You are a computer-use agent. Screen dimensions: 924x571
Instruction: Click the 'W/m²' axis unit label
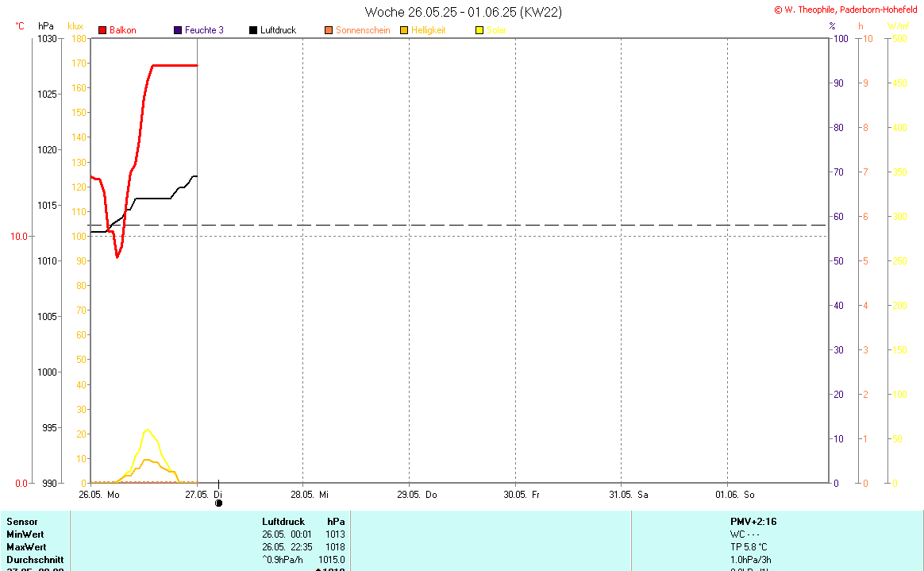click(x=897, y=26)
